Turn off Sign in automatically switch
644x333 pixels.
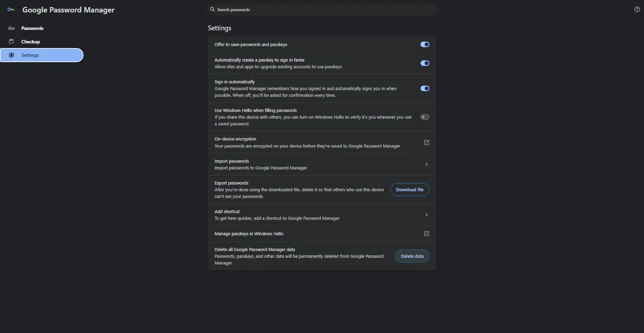pyautogui.click(x=425, y=88)
